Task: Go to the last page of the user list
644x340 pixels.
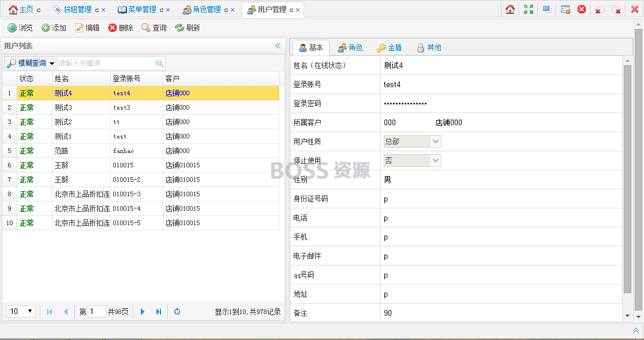Action: point(159,312)
